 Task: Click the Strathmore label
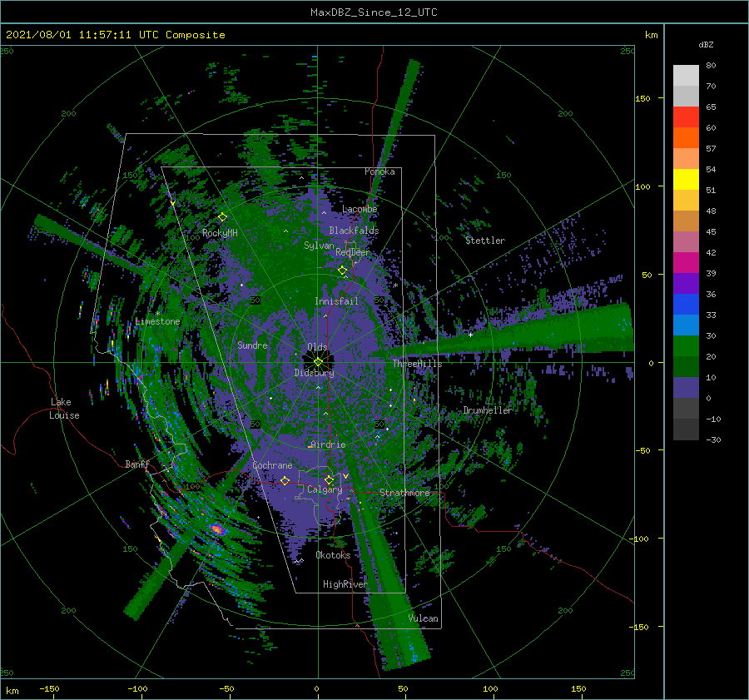pyautogui.click(x=404, y=493)
